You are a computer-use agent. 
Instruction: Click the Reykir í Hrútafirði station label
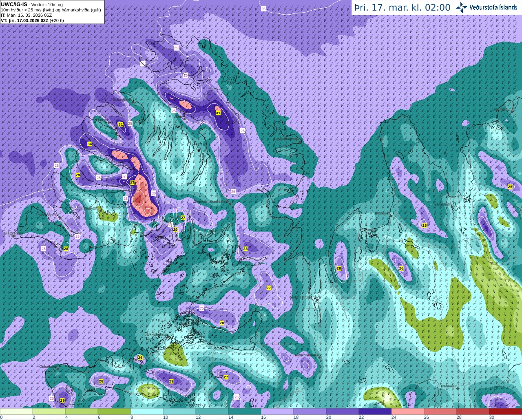(x=303, y=297)
